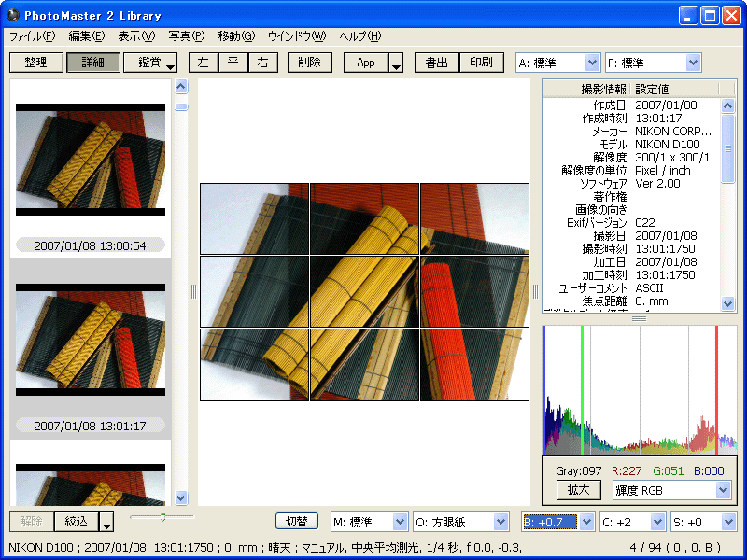This screenshot has width=747, height=560.
Task: Click the thumbnail size slider handle
Action: 162,517
